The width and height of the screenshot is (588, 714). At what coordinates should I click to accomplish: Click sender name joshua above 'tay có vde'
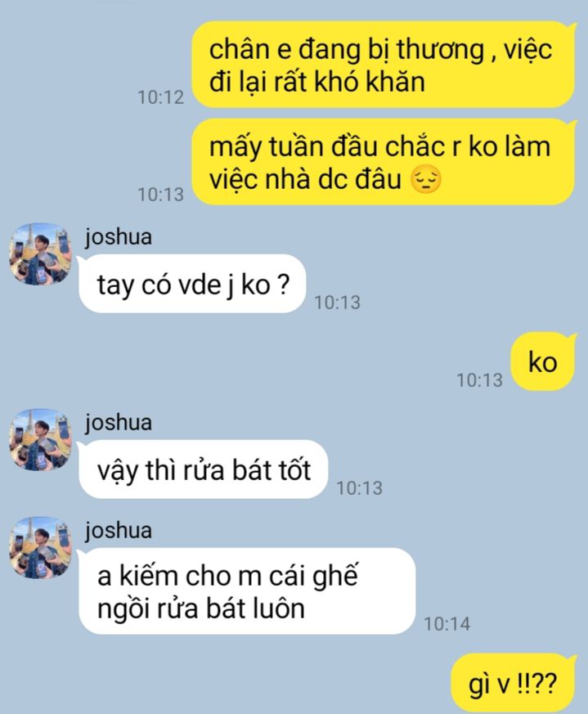pyautogui.click(x=119, y=237)
